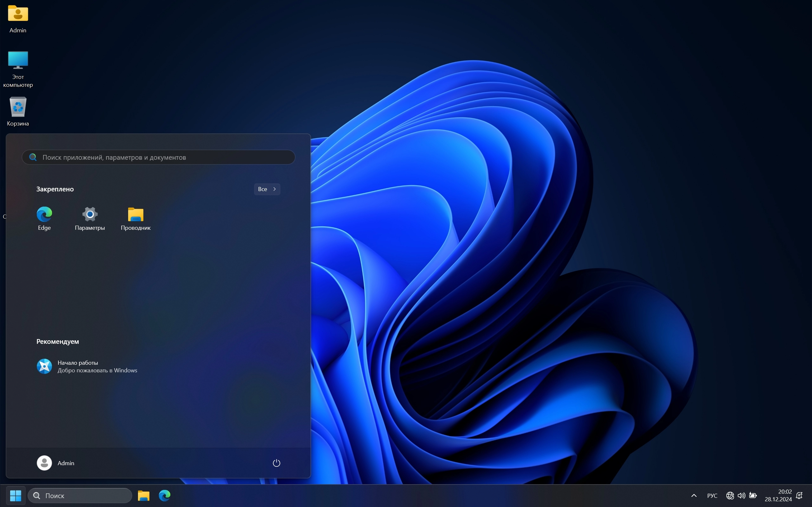
Task: Click the taskbar Поиск search box
Action: click(80, 495)
